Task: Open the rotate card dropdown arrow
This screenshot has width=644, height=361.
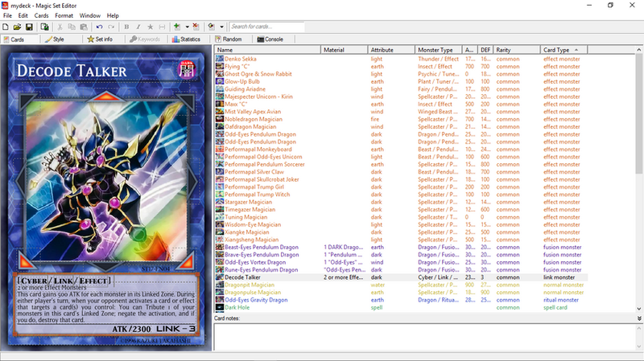Action: pos(222,27)
